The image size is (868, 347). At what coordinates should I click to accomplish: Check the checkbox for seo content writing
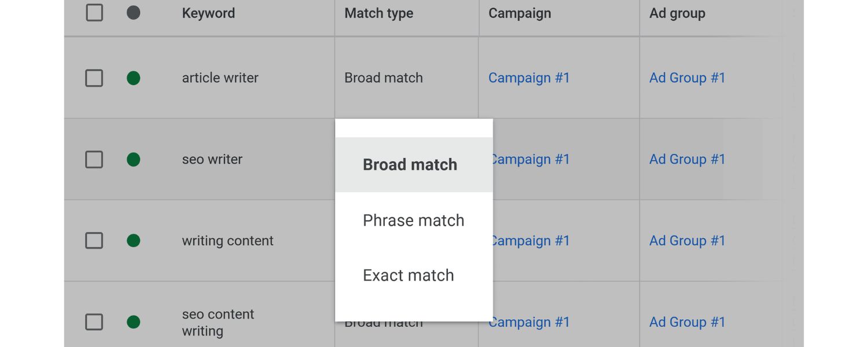[94, 322]
